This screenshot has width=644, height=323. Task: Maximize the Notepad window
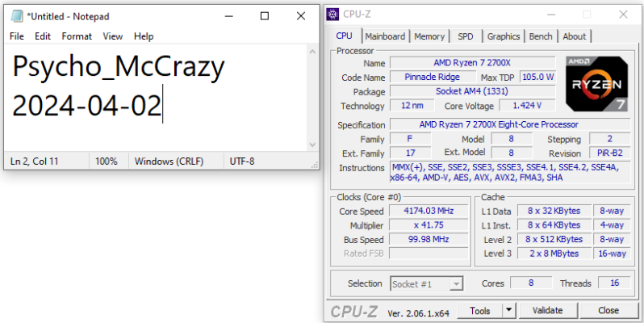pyautogui.click(x=265, y=16)
